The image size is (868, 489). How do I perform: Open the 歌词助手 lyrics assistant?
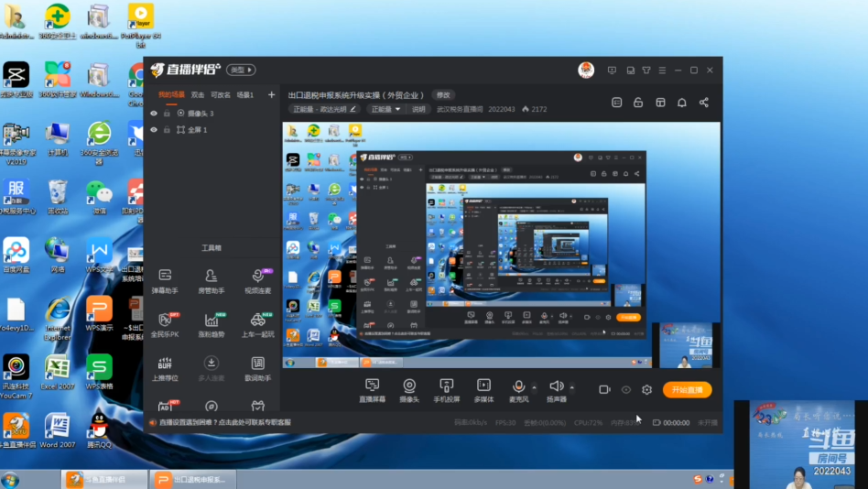coord(257,369)
